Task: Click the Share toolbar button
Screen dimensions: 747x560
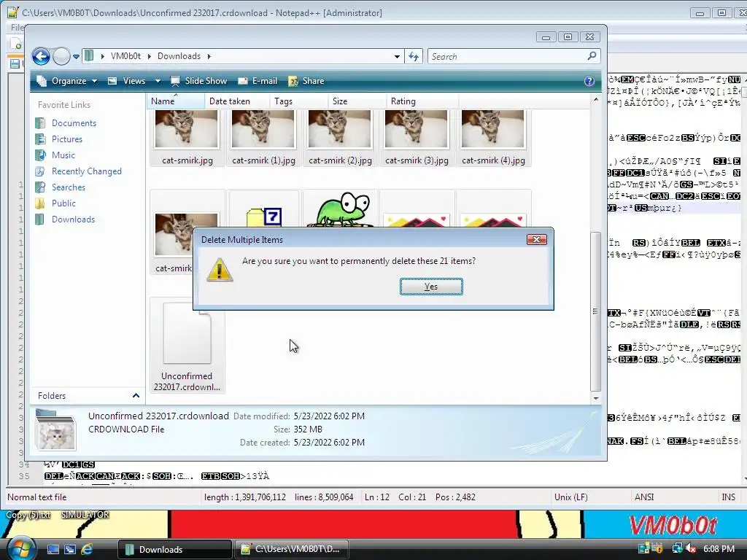Action: pos(306,81)
